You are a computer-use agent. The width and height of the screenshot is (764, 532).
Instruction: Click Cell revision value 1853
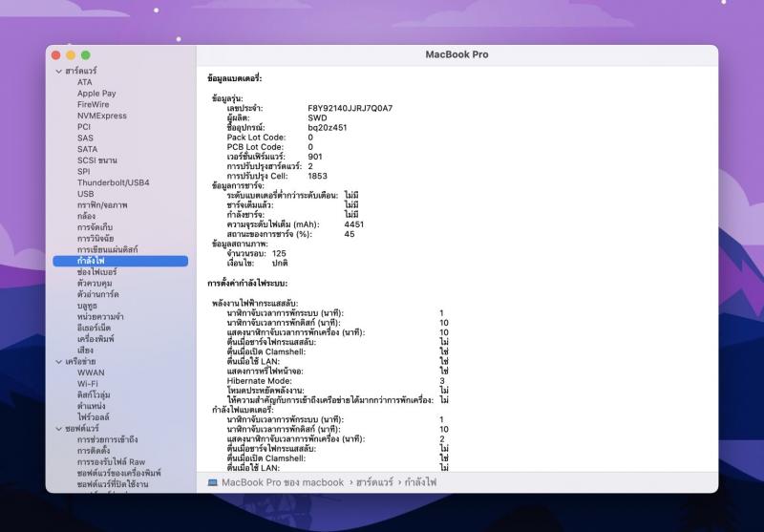[x=317, y=176]
